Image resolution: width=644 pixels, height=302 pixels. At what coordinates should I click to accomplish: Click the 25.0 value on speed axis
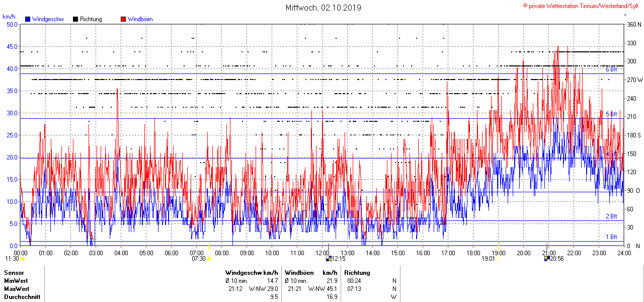click(x=12, y=135)
